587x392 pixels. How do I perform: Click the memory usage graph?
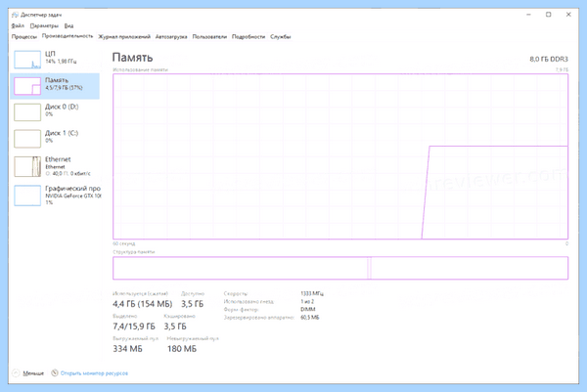pos(340,156)
